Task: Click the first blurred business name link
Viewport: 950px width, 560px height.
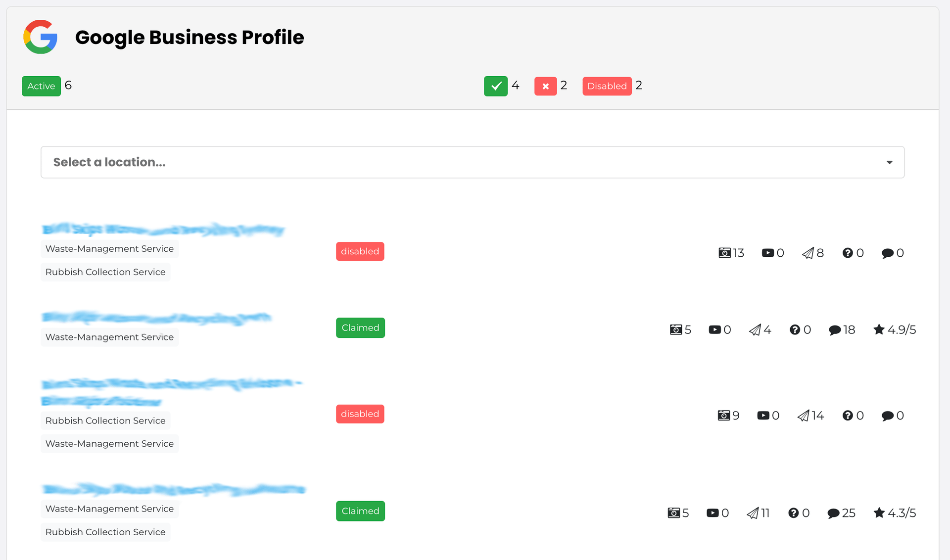Action: [x=163, y=230]
